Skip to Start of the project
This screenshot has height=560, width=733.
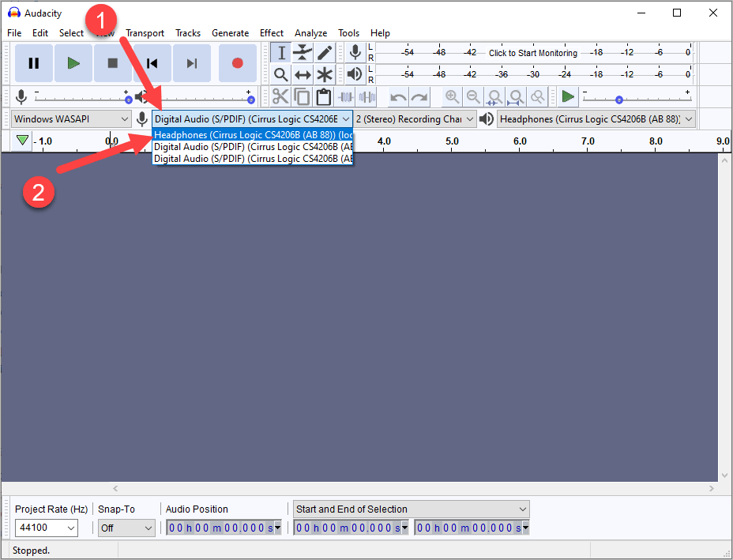(152, 63)
